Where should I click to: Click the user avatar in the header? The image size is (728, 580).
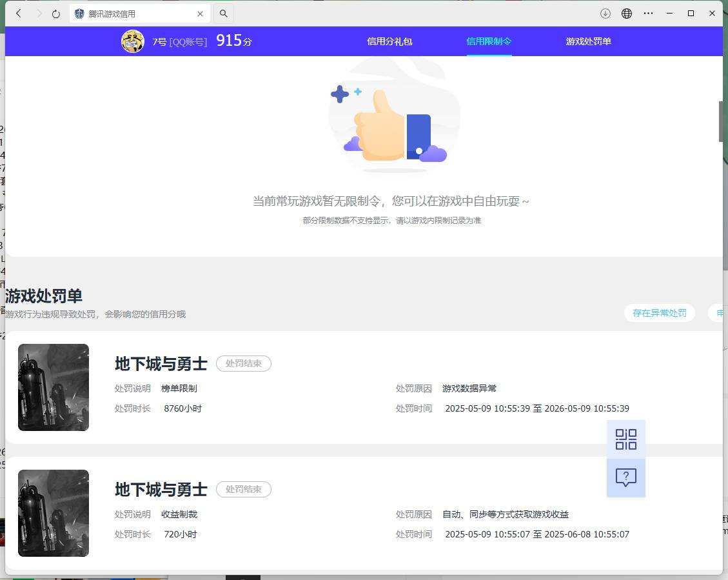click(133, 41)
